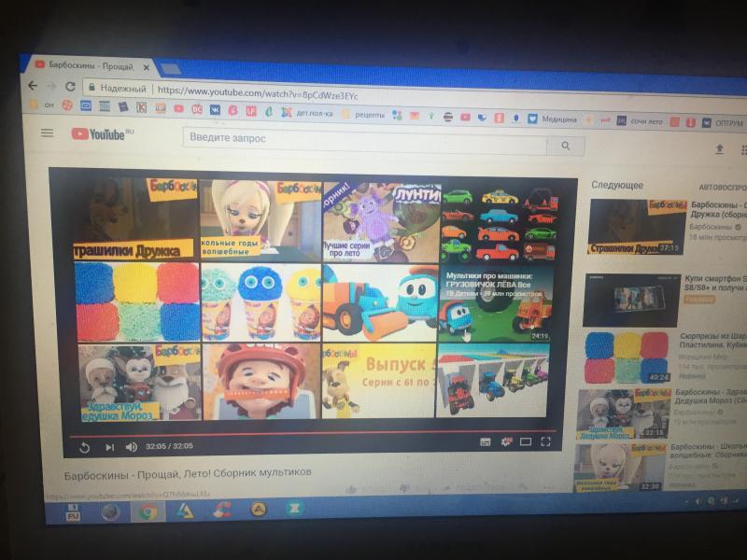
Task: Mute the video with the speaker icon
Action: pyautogui.click(x=131, y=447)
